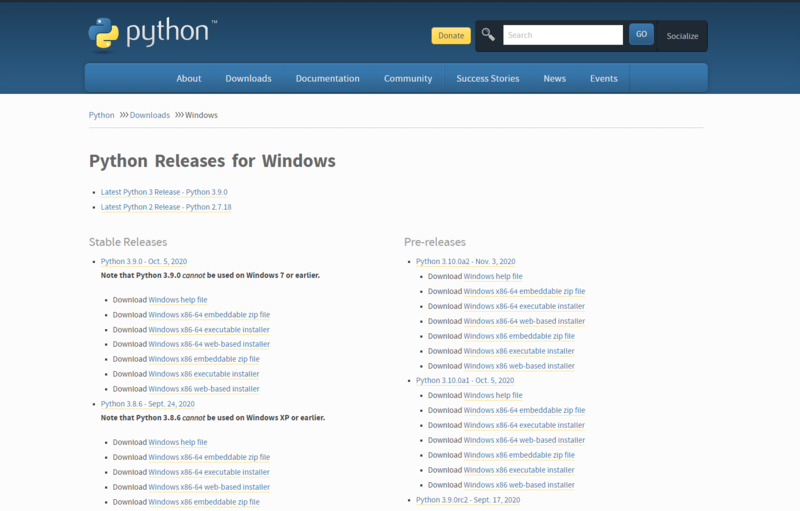Download Python 3.9.0 x86 executable installer
This screenshot has width=800, height=511.
pos(204,374)
